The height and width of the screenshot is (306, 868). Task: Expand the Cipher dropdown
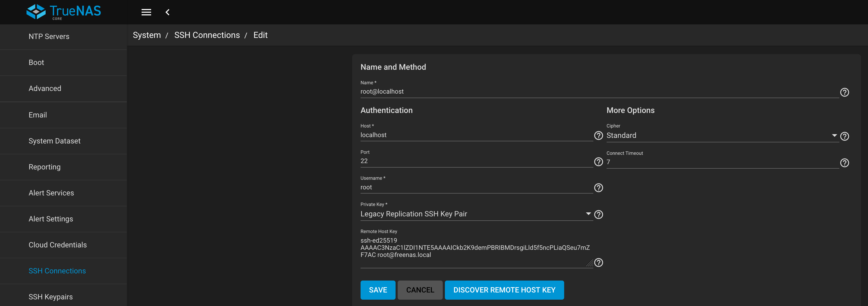point(721,135)
